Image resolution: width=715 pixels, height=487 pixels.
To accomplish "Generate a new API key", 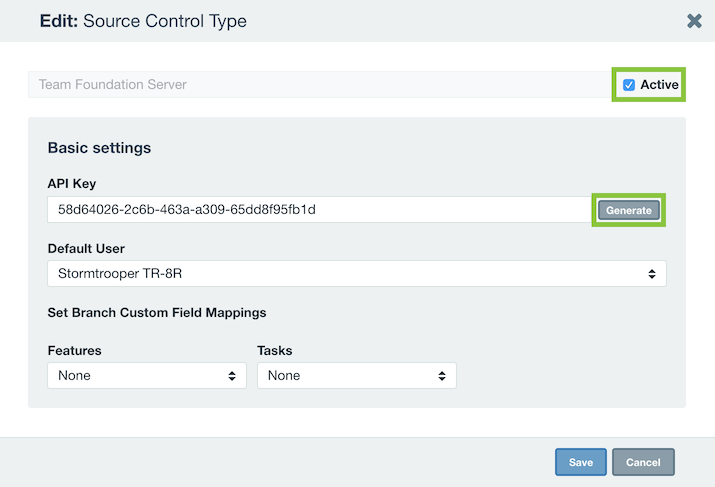I will [x=628, y=210].
